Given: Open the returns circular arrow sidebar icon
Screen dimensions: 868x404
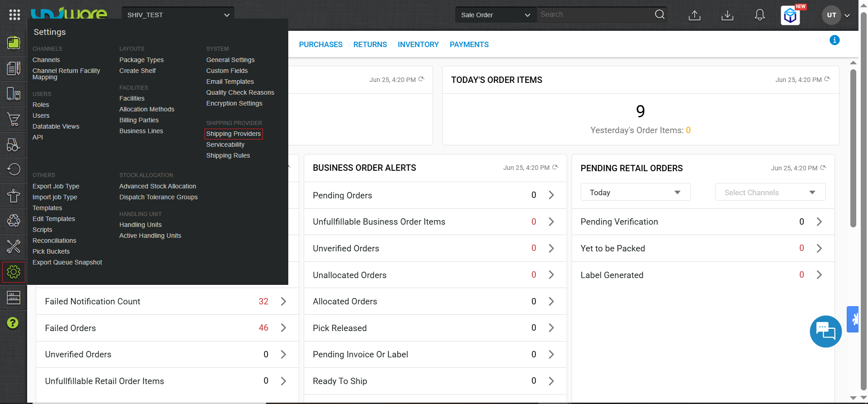Looking at the screenshot, I should click(14, 169).
